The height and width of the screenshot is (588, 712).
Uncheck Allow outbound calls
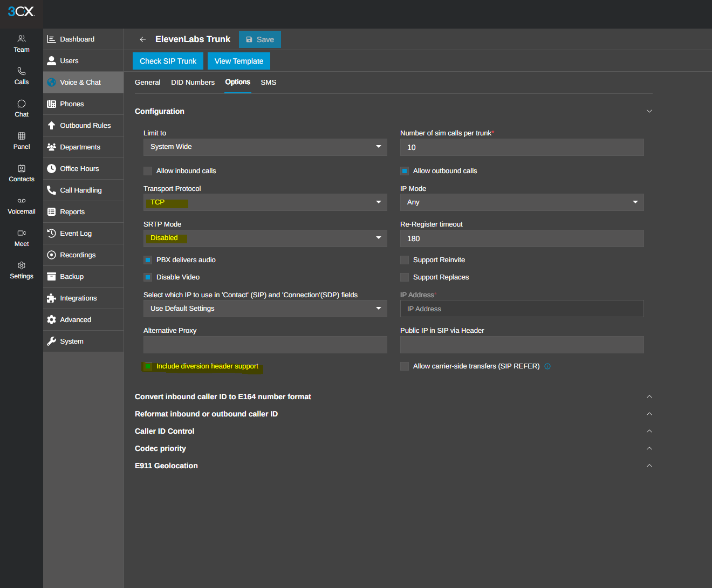pos(405,171)
